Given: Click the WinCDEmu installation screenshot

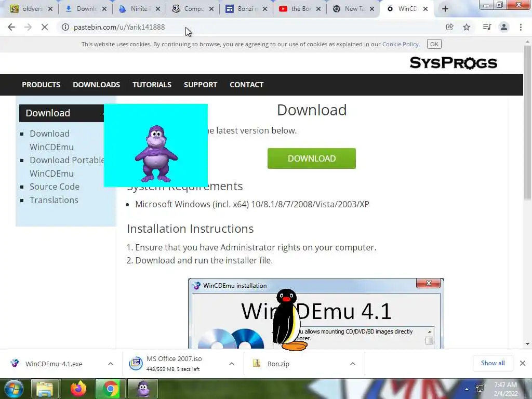Looking at the screenshot, I should 316,313.
